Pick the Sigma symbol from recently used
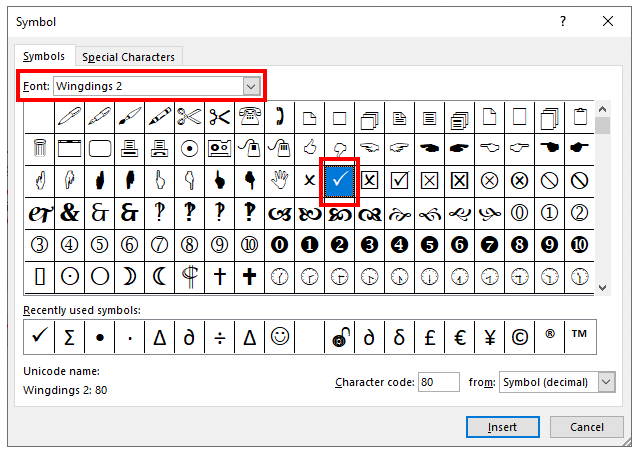Screen dimensions: 640x457 pos(69,338)
